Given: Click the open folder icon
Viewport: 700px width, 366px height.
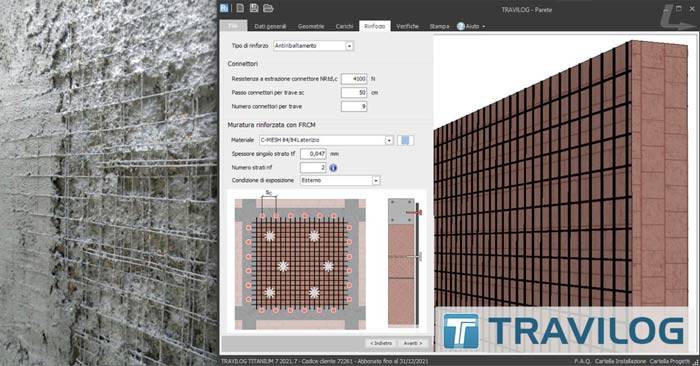Looking at the screenshot, I should click(268, 8).
